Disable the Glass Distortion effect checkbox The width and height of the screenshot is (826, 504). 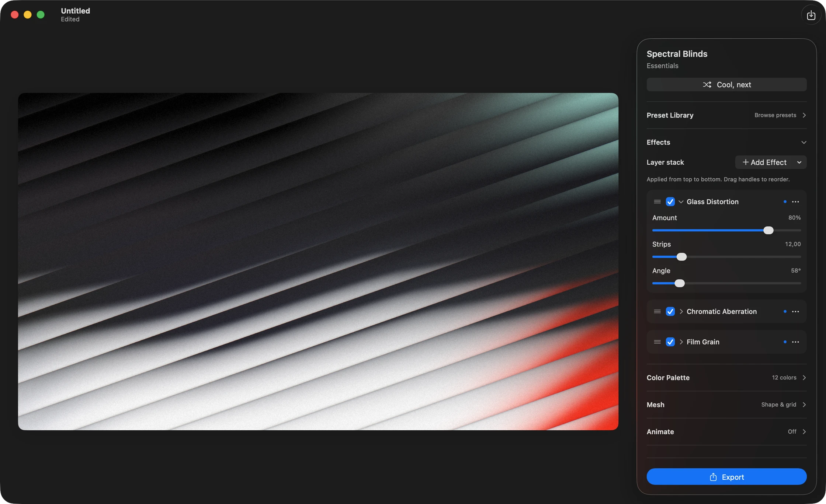pyautogui.click(x=670, y=202)
